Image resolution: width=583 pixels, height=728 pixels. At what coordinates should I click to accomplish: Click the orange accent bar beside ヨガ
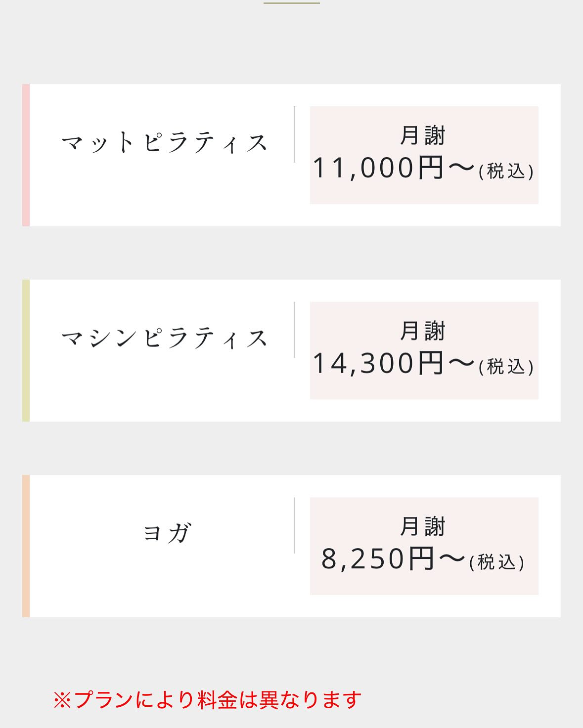tap(26, 546)
